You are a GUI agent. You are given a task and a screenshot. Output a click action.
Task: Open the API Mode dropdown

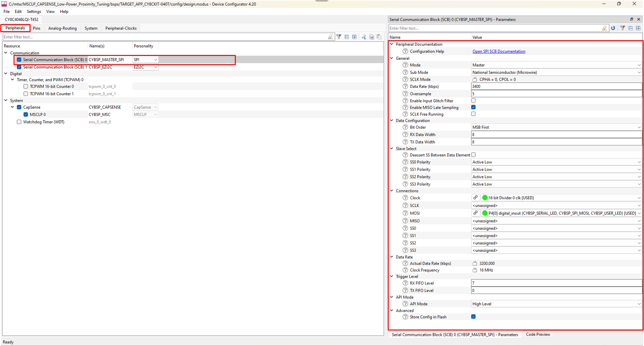pos(556,304)
